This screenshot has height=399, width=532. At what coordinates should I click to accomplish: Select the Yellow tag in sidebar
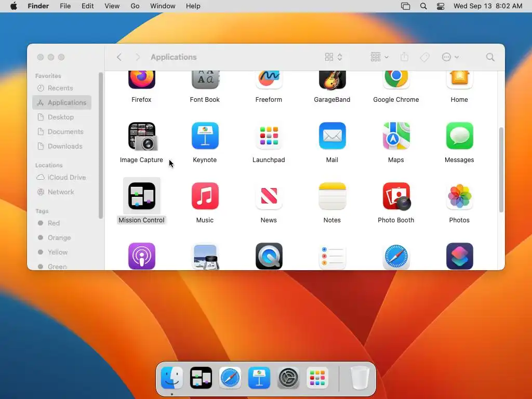62,252
